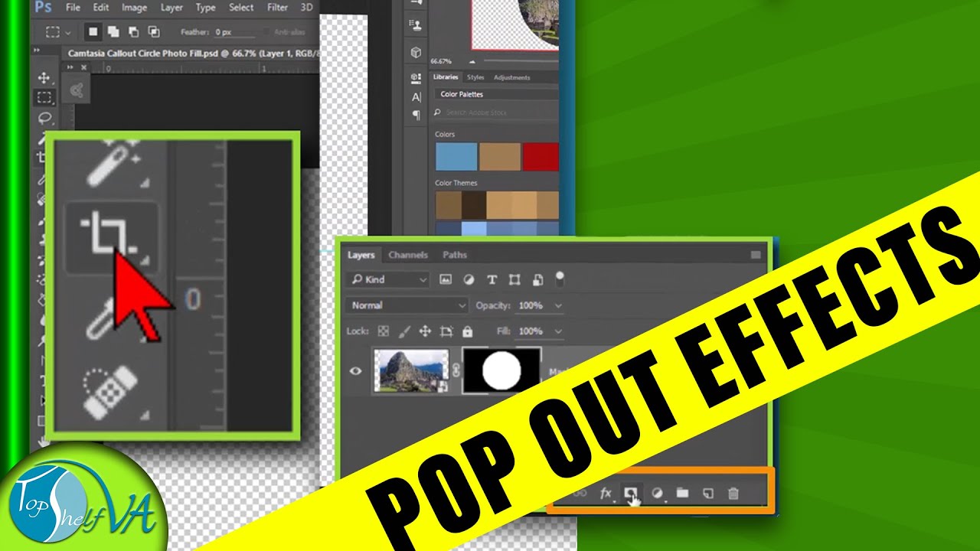Click the new adjustment layer icon
Image resolution: width=980 pixels, height=551 pixels.
tap(657, 494)
